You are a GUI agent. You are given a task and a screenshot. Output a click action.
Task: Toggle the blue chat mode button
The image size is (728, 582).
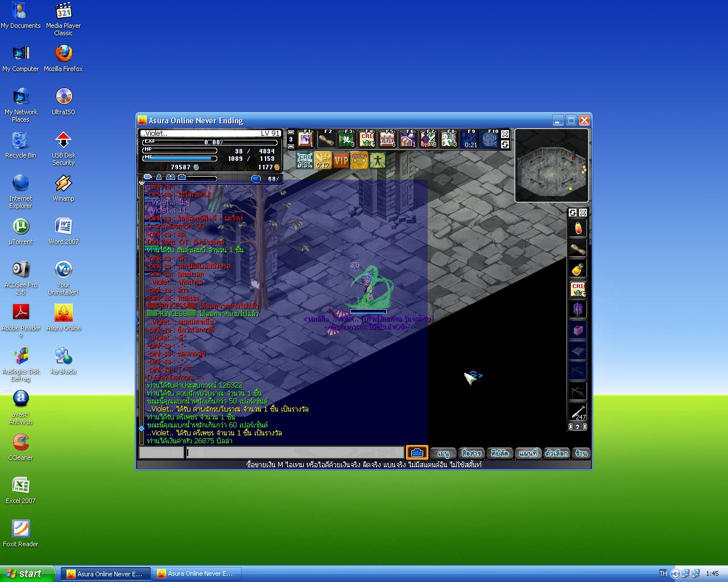pos(416,453)
